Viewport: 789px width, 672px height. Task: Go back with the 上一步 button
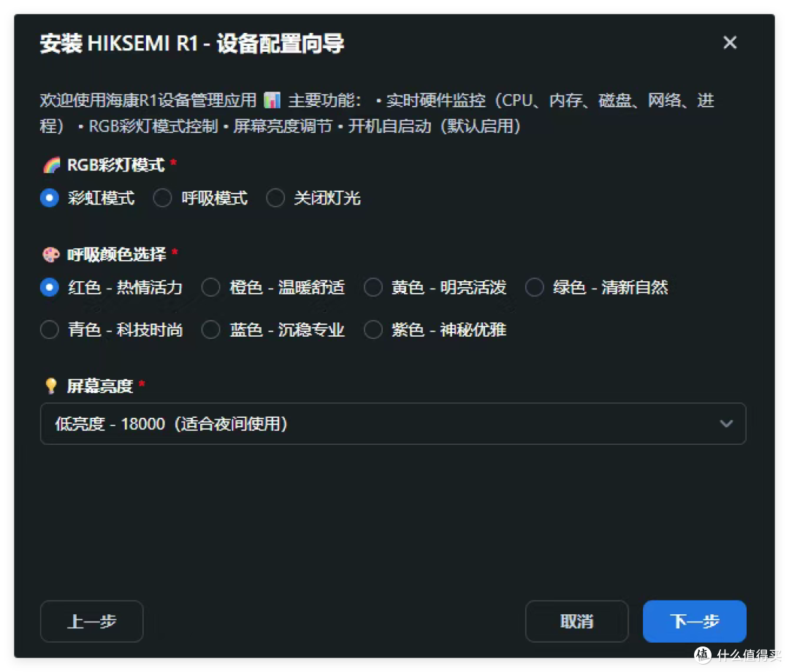(91, 621)
